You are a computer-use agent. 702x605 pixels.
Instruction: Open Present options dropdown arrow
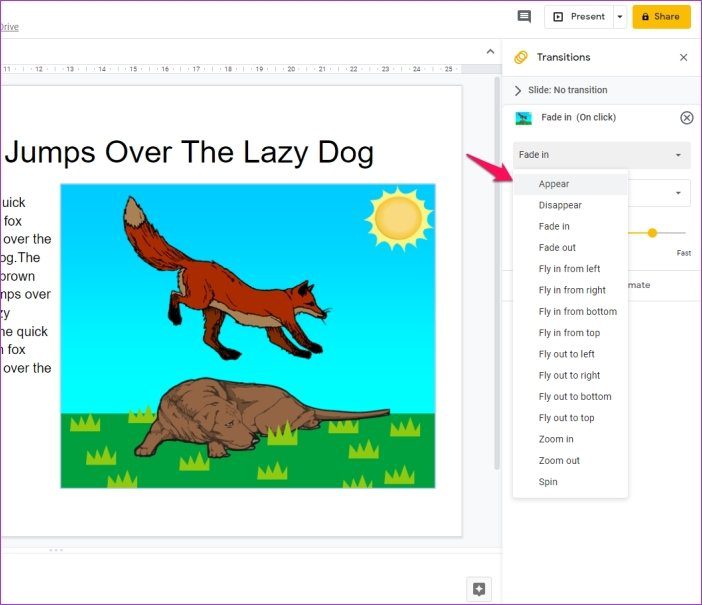coord(620,17)
